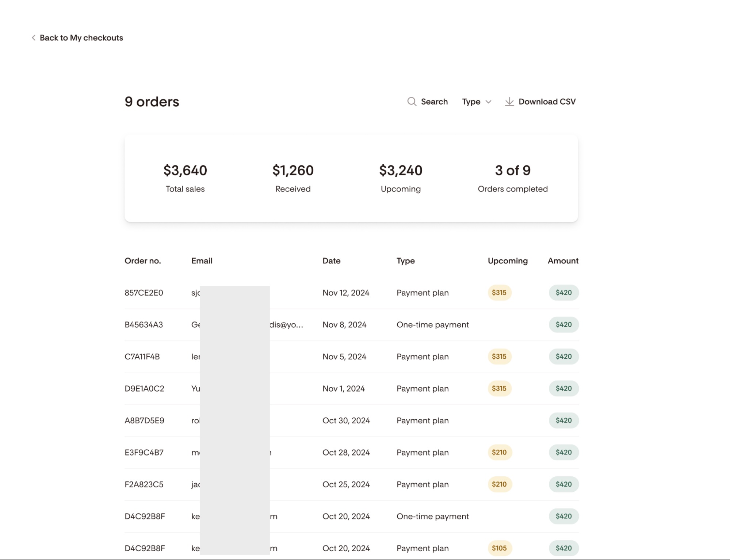730x560 pixels.
Task: Select order B45634A3
Action: (144, 325)
